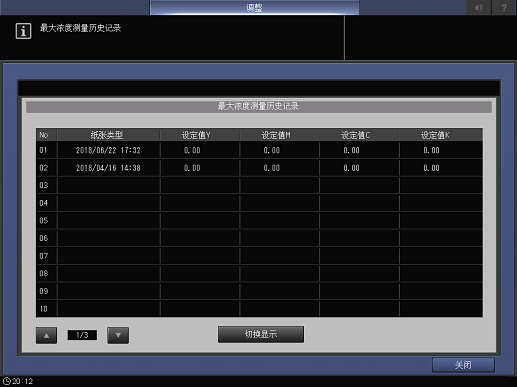Click the M value 0.00 in row 01
The width and height of the screenshot is (517, 387).
coord(272,150)
